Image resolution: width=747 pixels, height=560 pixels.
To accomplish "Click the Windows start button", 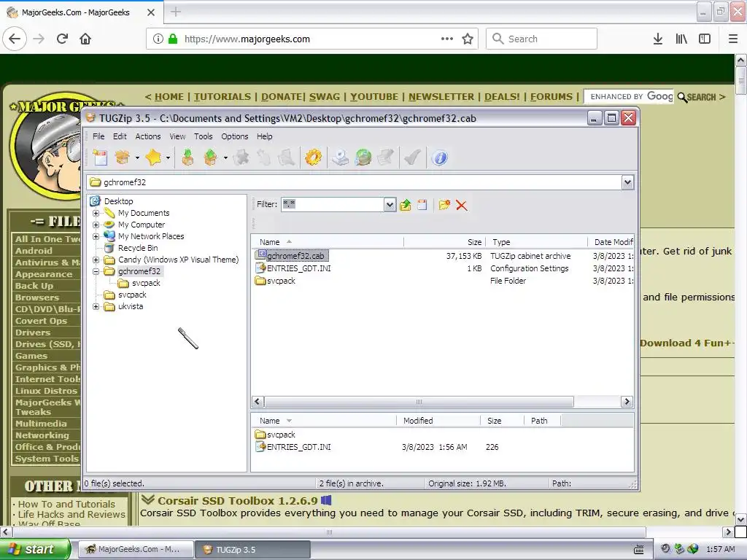I will (x=35, y=550).
